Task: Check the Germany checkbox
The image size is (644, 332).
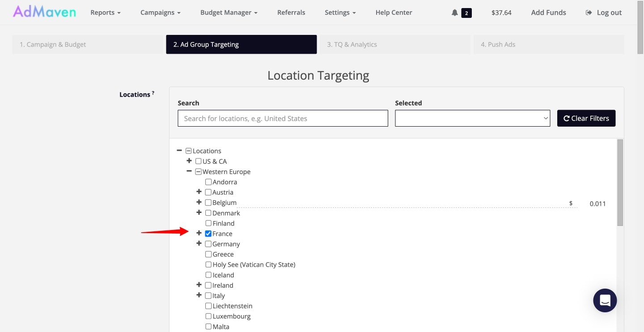Action: (208, 243)
